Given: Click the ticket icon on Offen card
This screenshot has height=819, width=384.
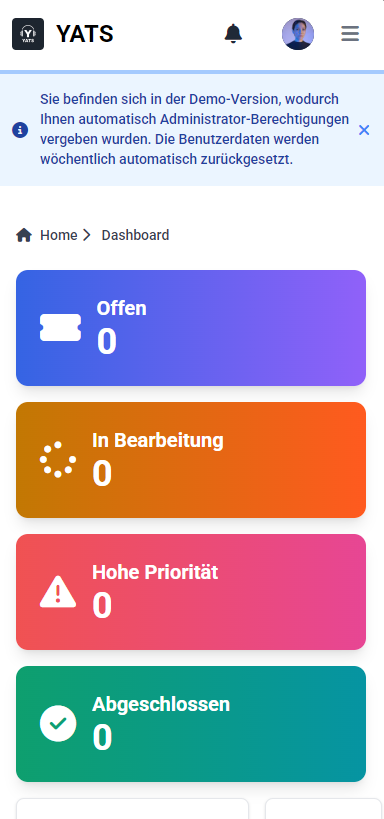Looking at the screenshot, I should point(61,327).
